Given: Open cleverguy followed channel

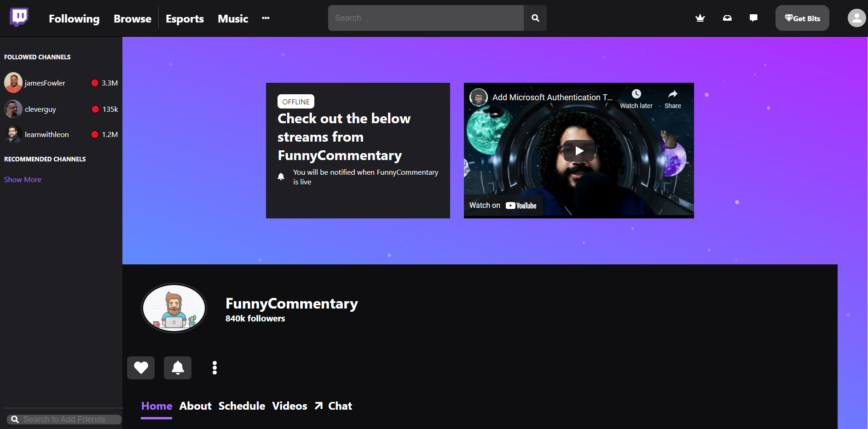Looking at the screenshot, I should tap(61, 109).
